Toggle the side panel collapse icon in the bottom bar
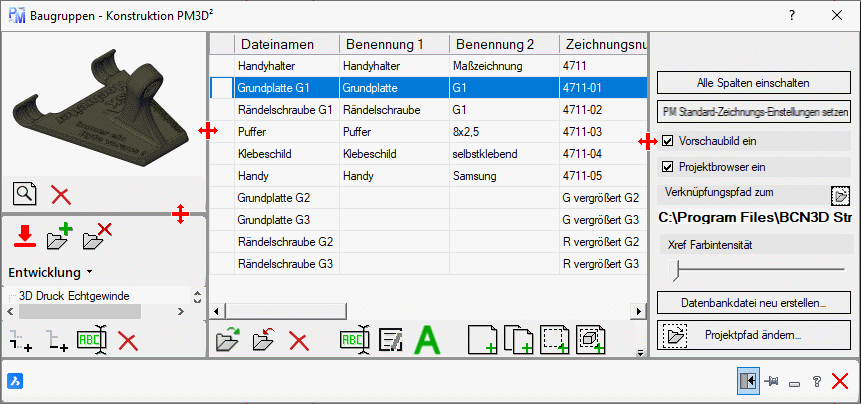Screen dimensions: 861x404 (x=746, y=381)
